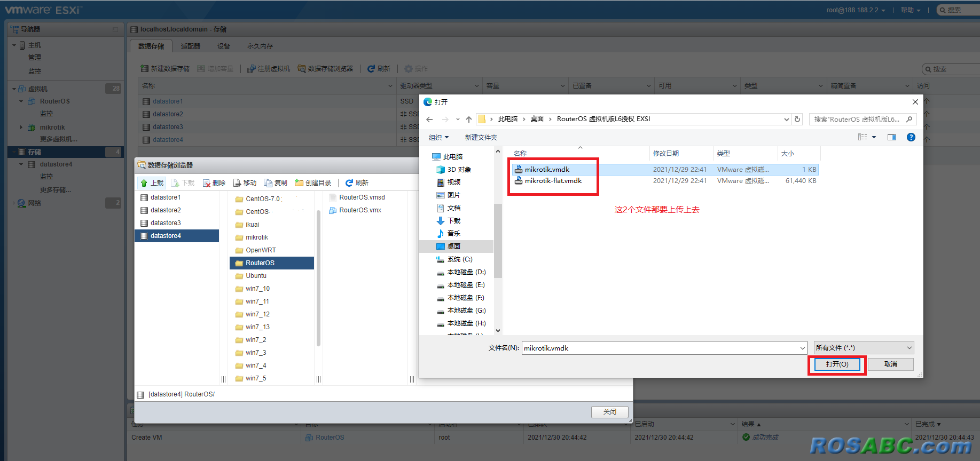Collapse the Host (主机) tree node

coord(14,45)
